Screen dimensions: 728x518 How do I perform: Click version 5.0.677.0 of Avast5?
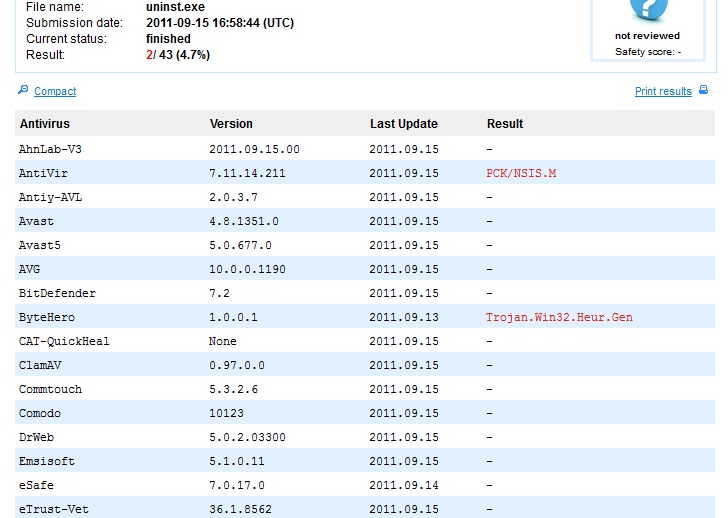[x=240, y=245]
